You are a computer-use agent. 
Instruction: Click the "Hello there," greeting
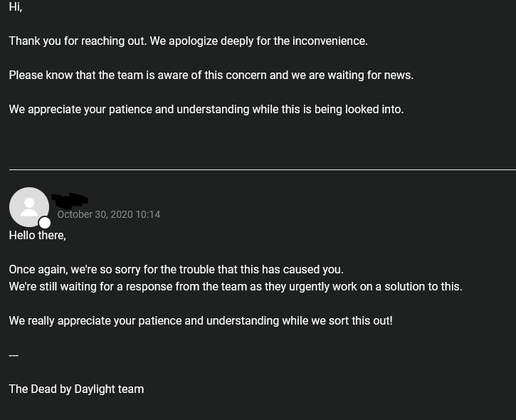(38, 236)
